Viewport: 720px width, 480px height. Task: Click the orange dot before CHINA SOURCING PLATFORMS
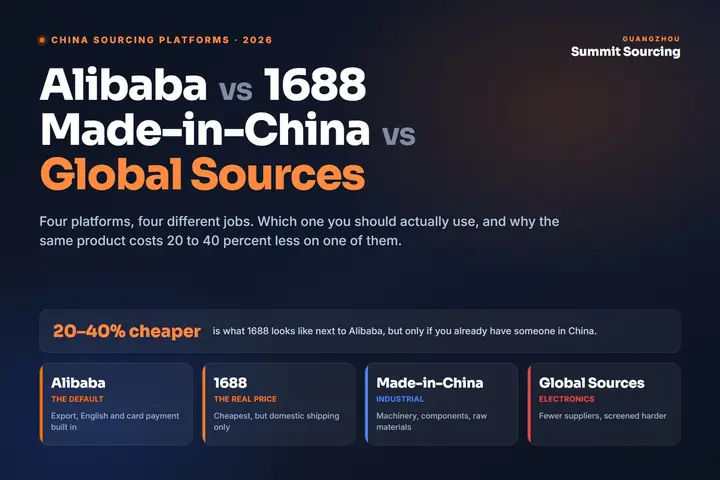pyautogui.click(x=42, y=40)
